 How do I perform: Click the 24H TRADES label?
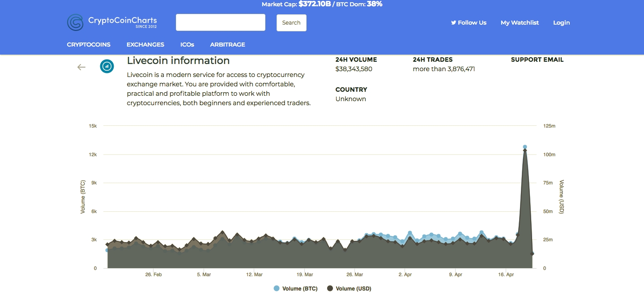(x=433, y=60)
